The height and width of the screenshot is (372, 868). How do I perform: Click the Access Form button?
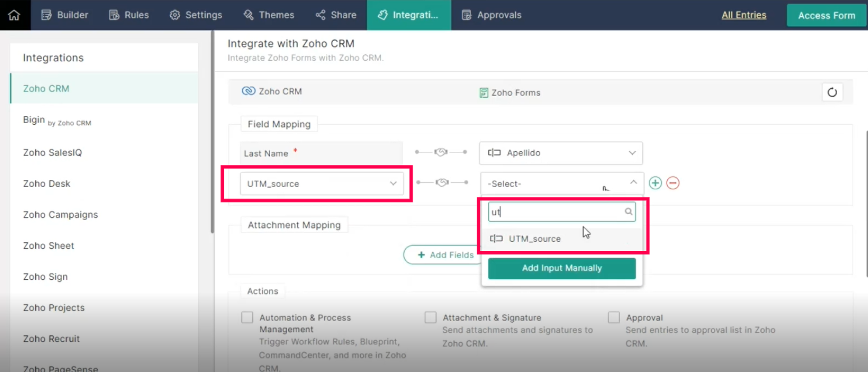826,15
